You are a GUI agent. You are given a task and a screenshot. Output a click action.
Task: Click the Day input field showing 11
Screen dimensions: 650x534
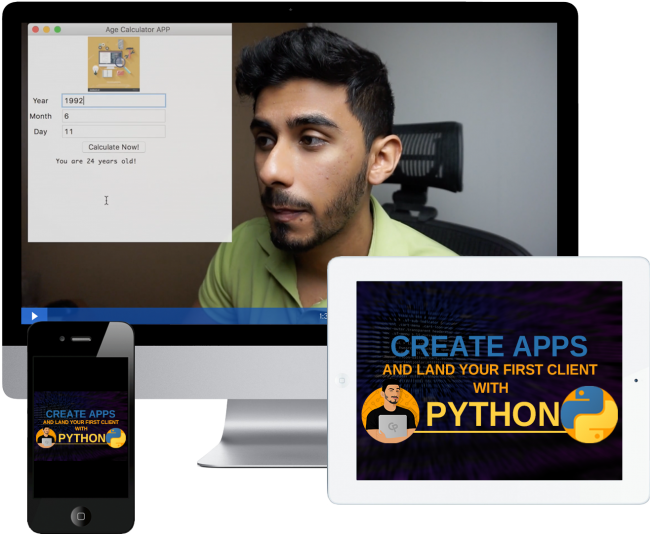click(x=114, y=131)
